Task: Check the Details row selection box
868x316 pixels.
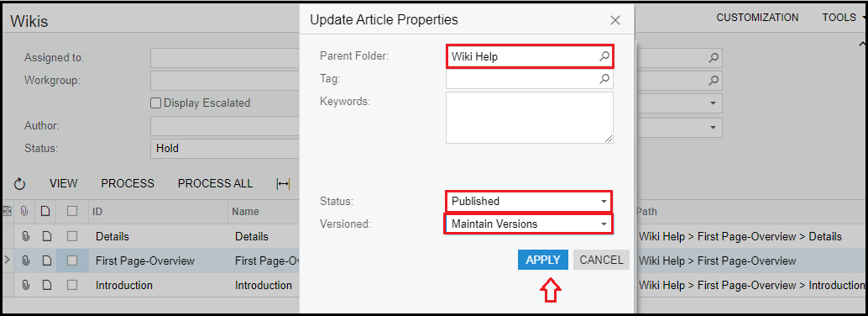Action: [72, 236]
